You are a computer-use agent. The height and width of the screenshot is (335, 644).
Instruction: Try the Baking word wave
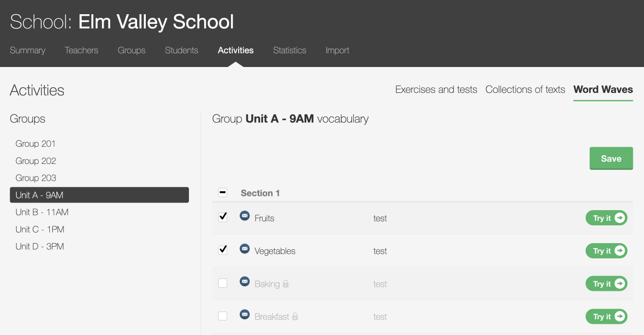tap(606, 284)
